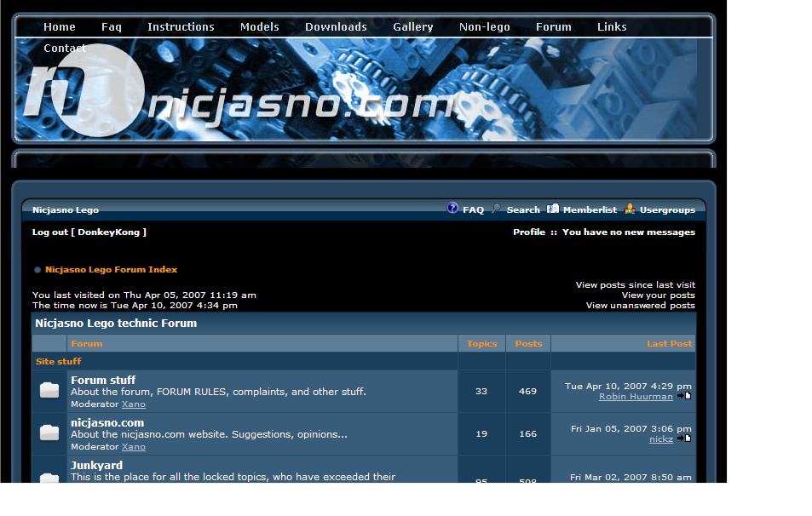Click the Posts column header
Image resolution: width=812 pixels, height=516 pixels.
click(528, 344)
